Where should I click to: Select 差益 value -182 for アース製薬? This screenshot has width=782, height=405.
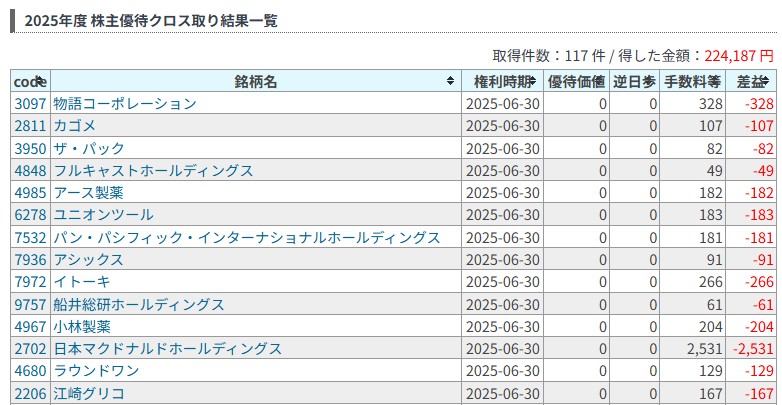click(x=759, y=193)
